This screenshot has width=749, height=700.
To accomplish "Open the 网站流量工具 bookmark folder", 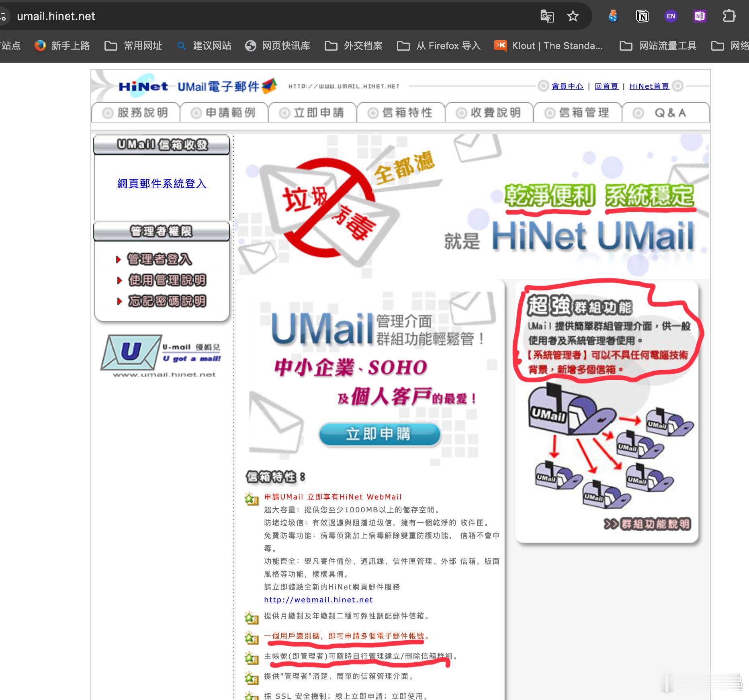I will coord(658,46).
